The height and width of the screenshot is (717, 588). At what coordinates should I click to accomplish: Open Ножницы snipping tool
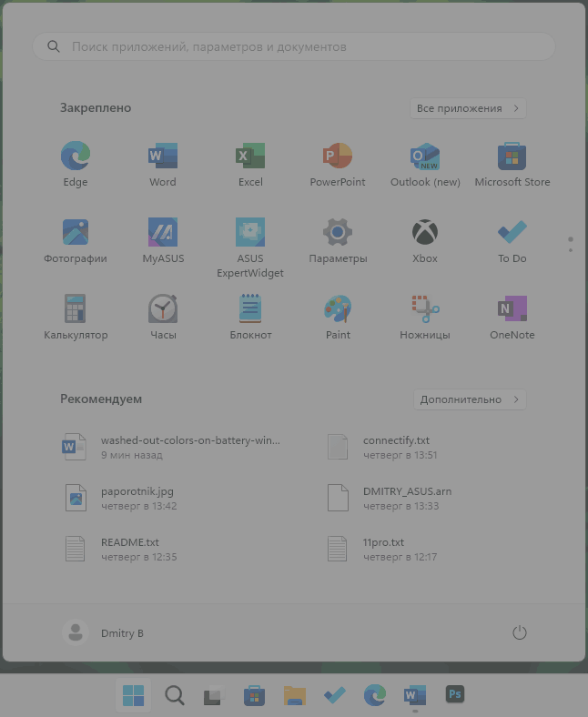425,317
